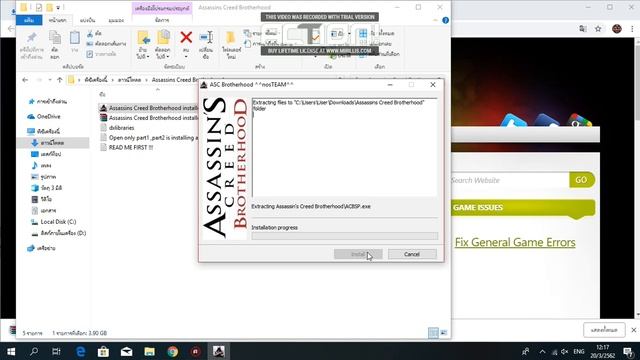Open Chrome profile avatar
Image resolution: width=640 pixels, height=360 pixels.
[617, 29]
